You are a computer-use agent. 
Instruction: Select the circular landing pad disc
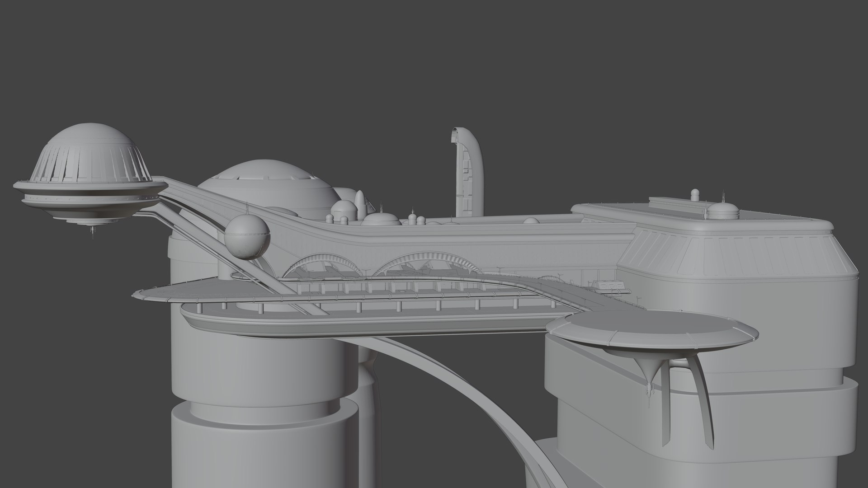pyautogui.click(x=651, y=331)
